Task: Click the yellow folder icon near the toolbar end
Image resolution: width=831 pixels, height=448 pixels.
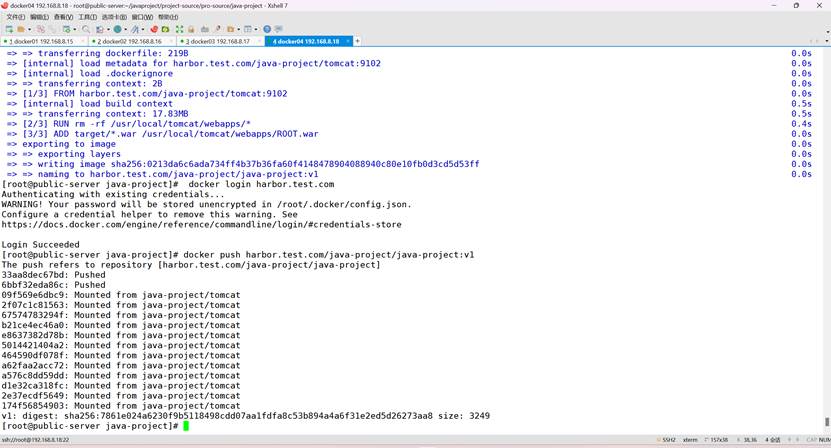Action: [231, 29]
